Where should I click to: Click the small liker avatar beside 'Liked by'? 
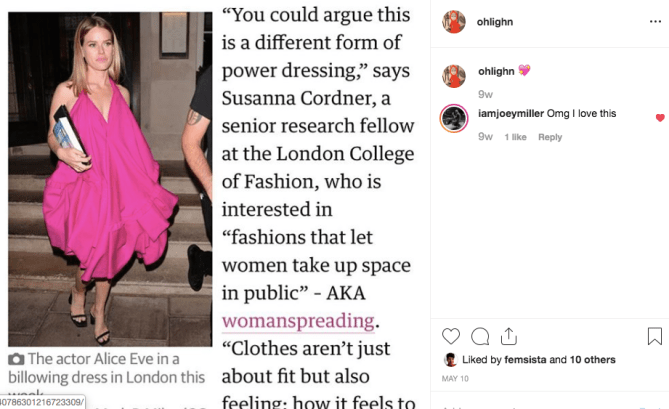450,360
